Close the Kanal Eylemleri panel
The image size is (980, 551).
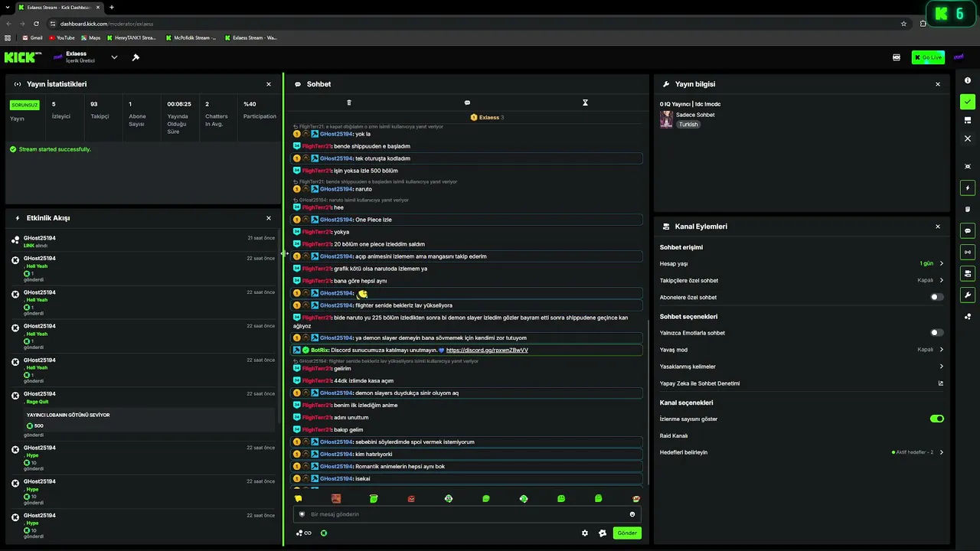tap(938, 227)
